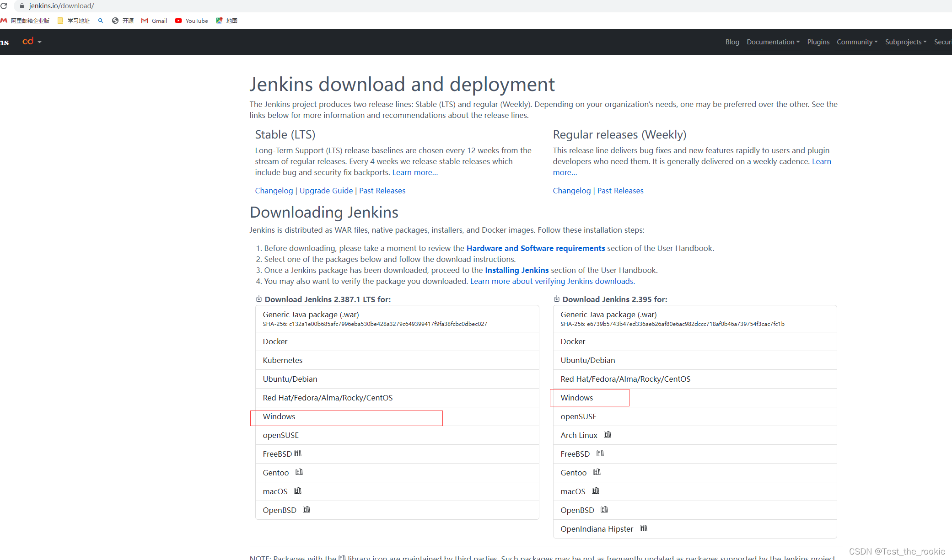Select LTS Kubernetes download option
Screen dimensions: 952x560
click(x=397, y=360)
